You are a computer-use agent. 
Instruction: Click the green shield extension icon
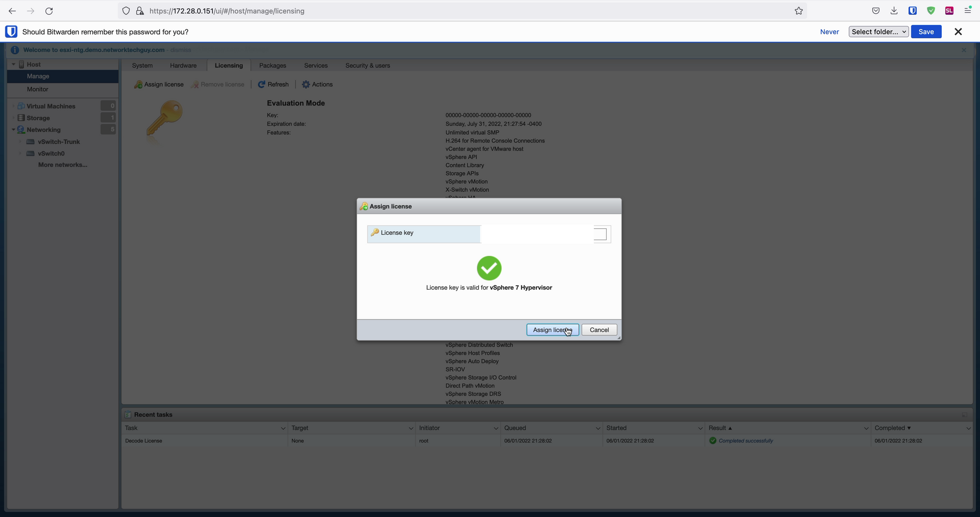931,11
